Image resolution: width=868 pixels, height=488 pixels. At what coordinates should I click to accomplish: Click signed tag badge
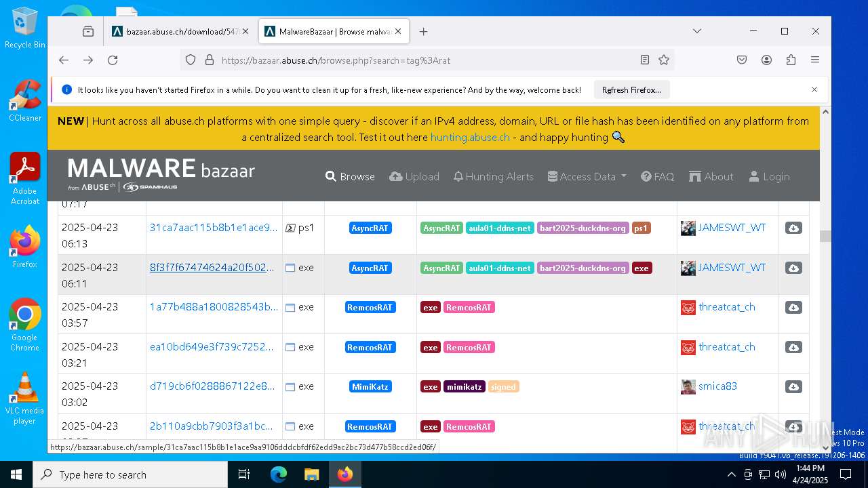[503, 387]
